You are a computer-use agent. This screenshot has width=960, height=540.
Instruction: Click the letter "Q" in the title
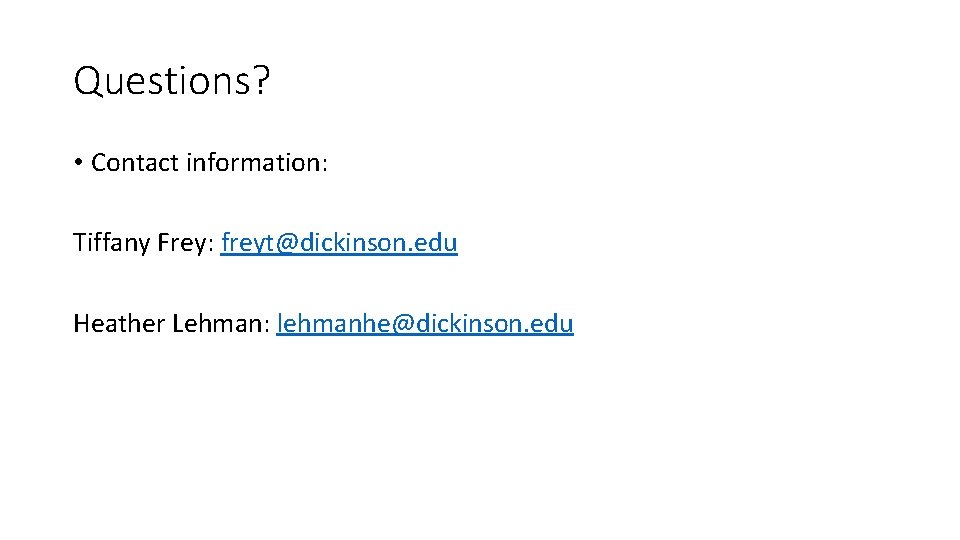87,82
